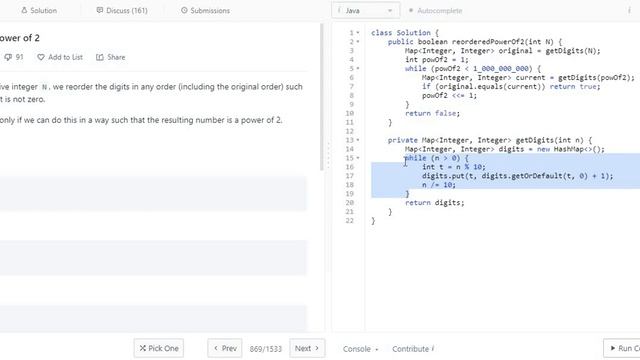Click the right chevron on Next
Viewport: 640px width, 360px height.
(x=317, y=348)
